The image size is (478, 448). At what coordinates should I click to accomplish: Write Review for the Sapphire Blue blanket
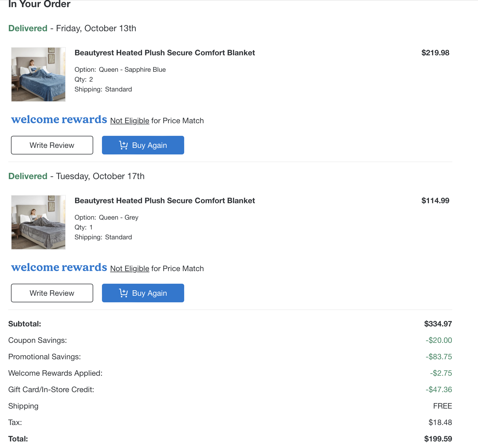(52, 145)
